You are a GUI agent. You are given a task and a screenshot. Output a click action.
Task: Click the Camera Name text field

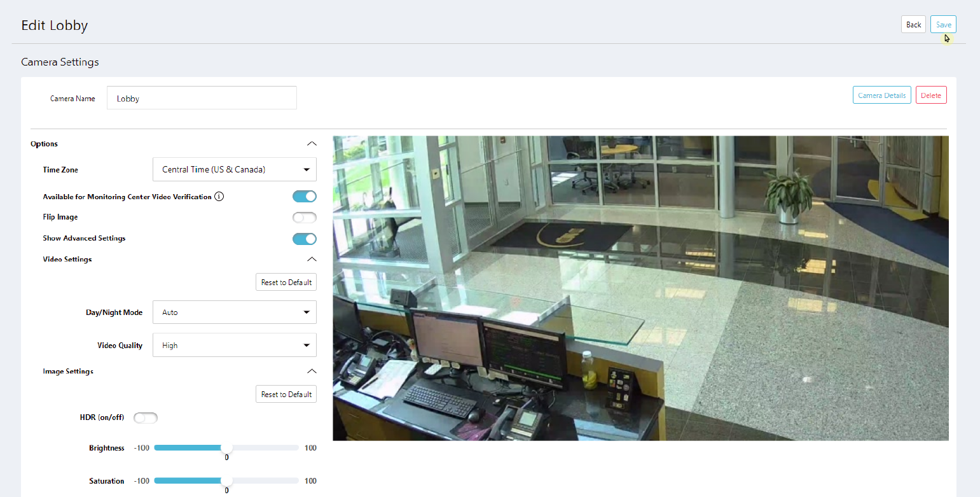click(x=202, y=99)
